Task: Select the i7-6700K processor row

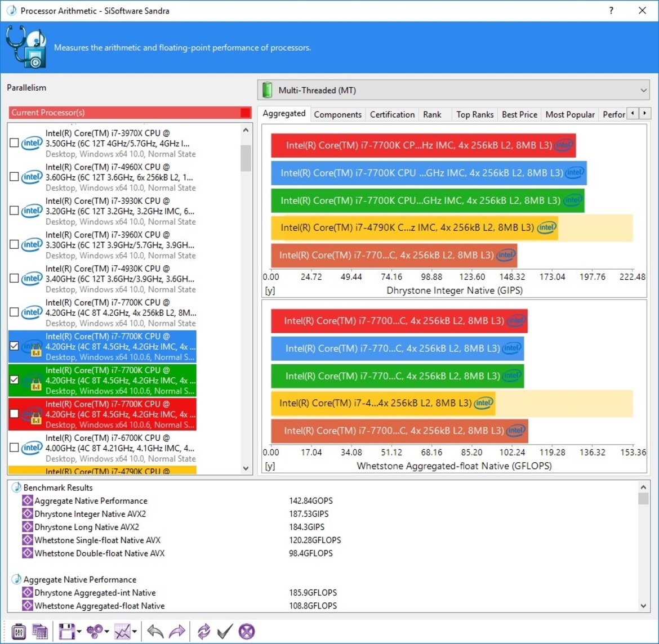Action: [102, 448]
